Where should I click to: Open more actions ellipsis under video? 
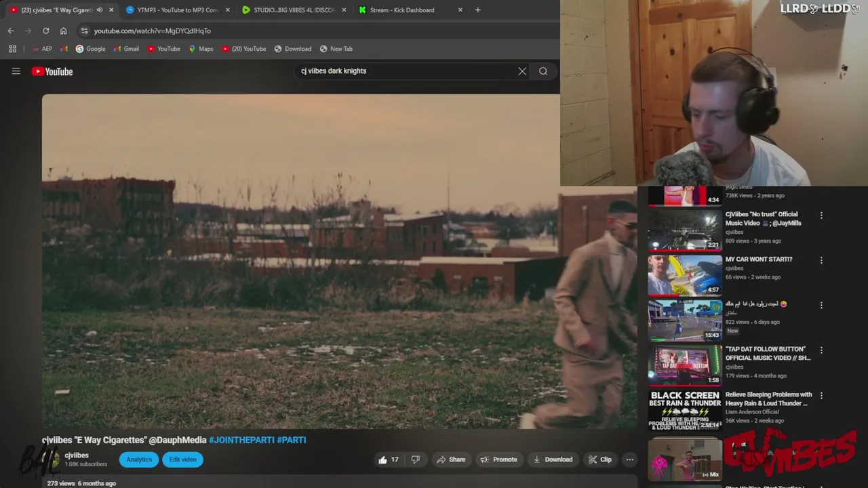click(629, 460)
